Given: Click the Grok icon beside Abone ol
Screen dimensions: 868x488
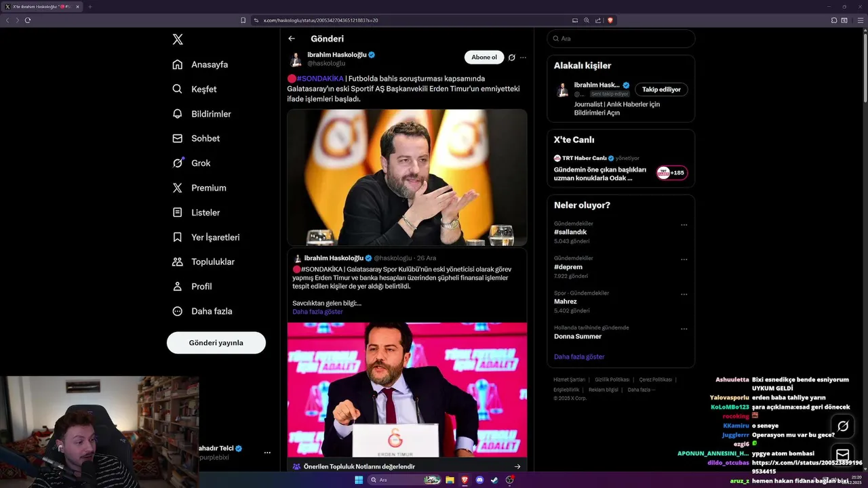Looking at the screenshot, I should pyautogui.click(x=512, y=58).
